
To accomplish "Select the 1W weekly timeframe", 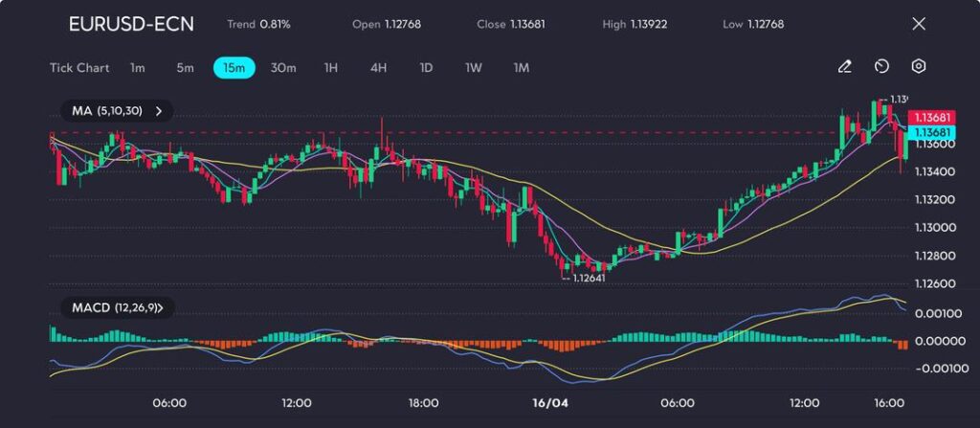I will pyautogui.click(x=474, y=68).
